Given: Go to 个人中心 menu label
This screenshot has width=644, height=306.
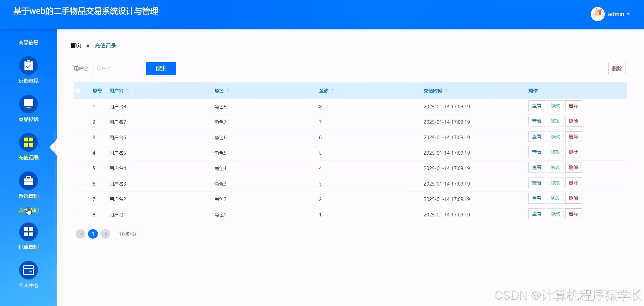Looking at the screenshot, I should [x=29, y=286].
